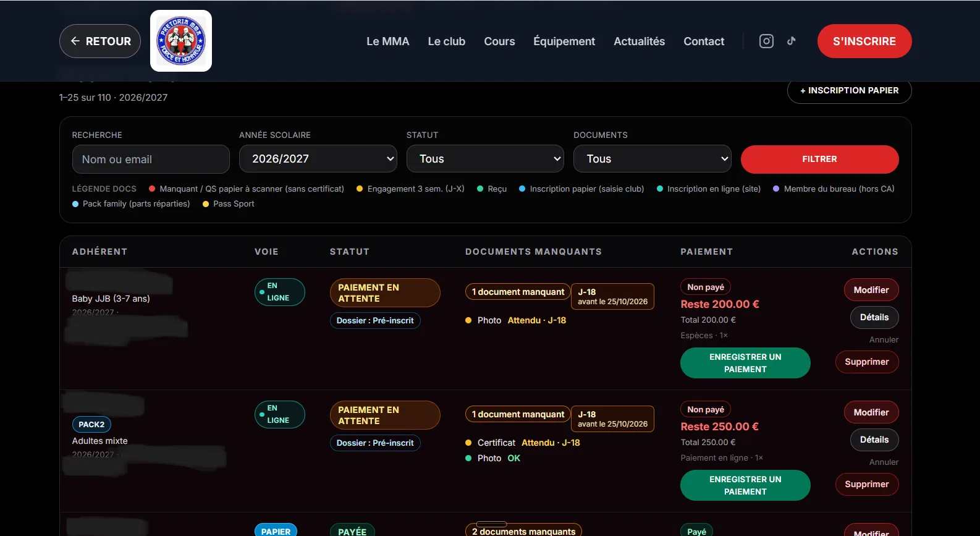This screenshot has height=536, width=980.
Task: Expand the Statut dropdown set to Tous
Action: point(485,159)
